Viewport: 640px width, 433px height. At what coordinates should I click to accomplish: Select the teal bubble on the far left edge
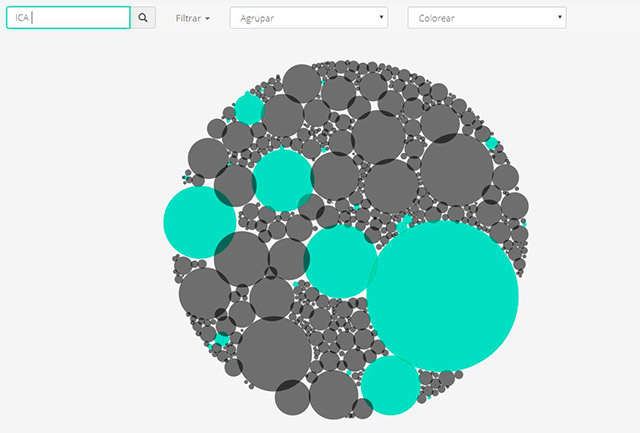click(x=200, y=222)
